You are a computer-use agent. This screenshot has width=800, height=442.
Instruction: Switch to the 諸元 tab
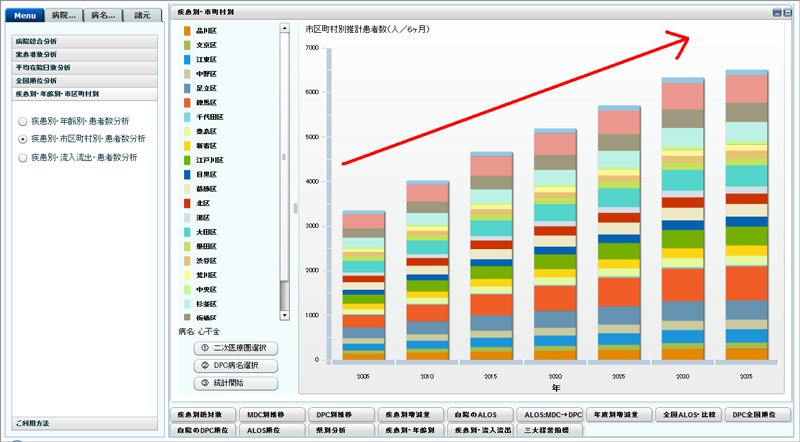click(142, 15)
